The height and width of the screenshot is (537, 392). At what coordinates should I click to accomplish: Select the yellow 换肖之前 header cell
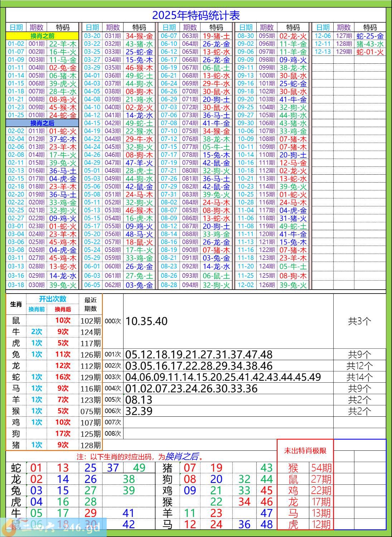click(42, 36)
